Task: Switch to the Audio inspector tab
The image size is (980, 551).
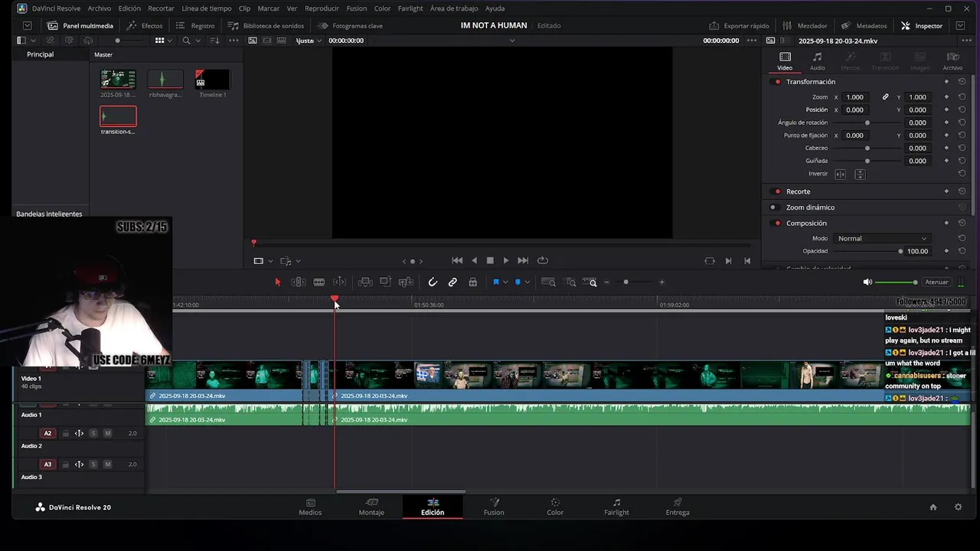Action: coord(817,61)
